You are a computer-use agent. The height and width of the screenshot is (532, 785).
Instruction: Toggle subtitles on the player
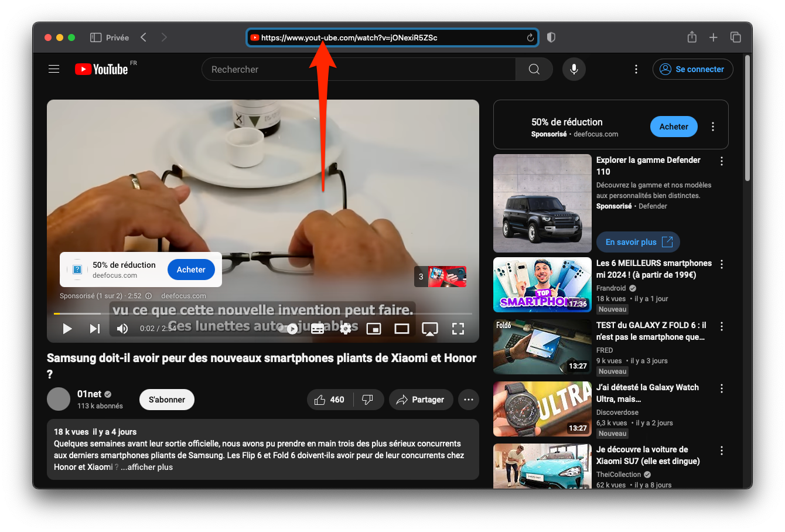(318, 329)
